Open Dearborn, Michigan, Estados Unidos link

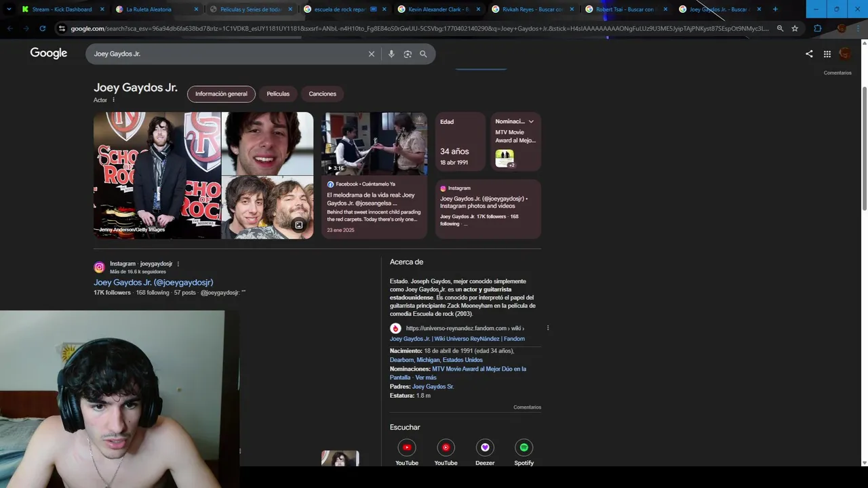point(436,360)
